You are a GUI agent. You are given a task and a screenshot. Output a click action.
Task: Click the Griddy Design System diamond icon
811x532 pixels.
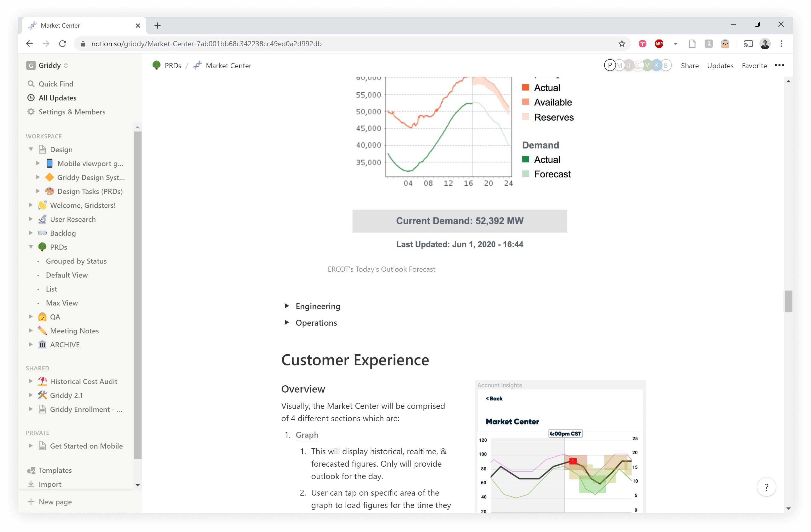click(x=49, y=177)
